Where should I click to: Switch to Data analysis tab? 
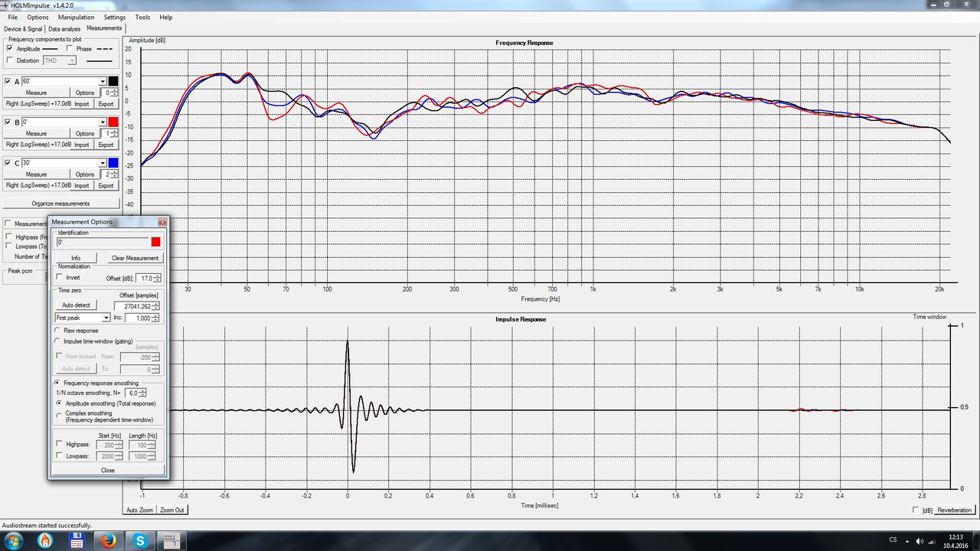(x=64, y=29)
